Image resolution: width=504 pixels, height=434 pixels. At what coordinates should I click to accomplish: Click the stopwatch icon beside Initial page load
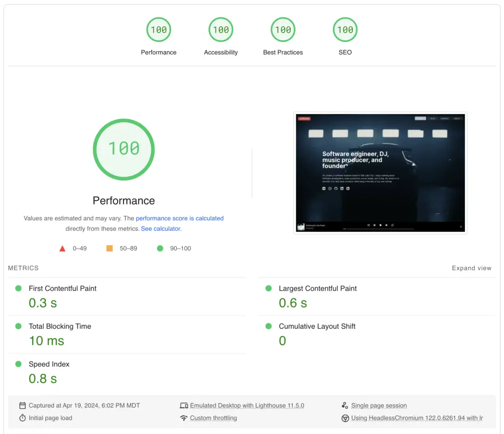pos(22,418)
